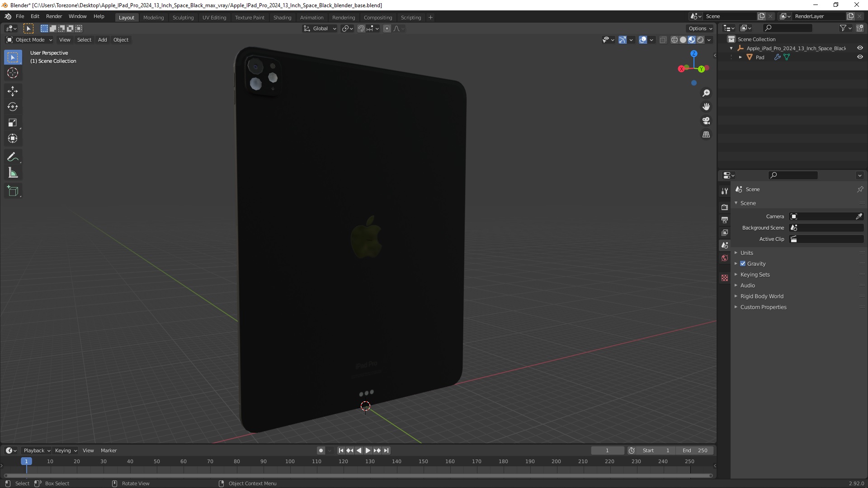Viewport: 868px width, 488px height.
Task: Toggle viewport gizmos visibility
Action: 623,40
